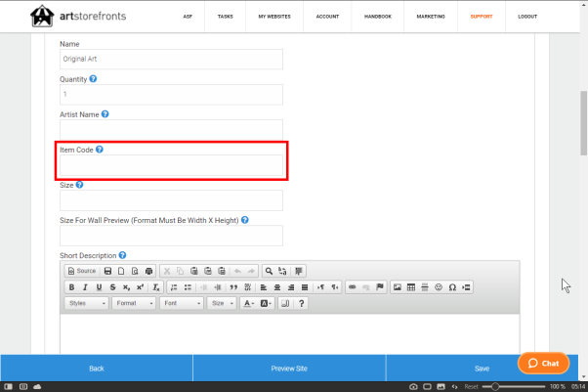Open the Styles dropdown
This screenshot has height=392, width=588.
tap(86, 304)
